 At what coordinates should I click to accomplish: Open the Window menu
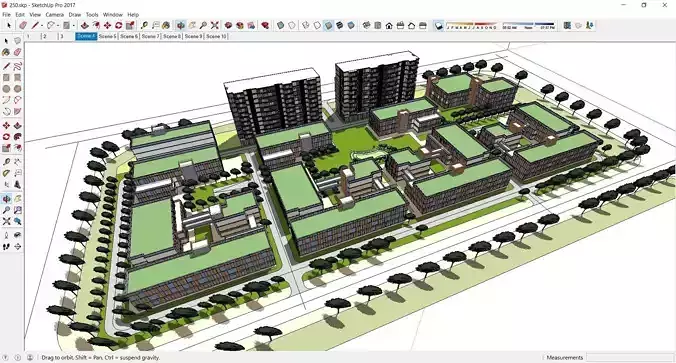[113, 14]
